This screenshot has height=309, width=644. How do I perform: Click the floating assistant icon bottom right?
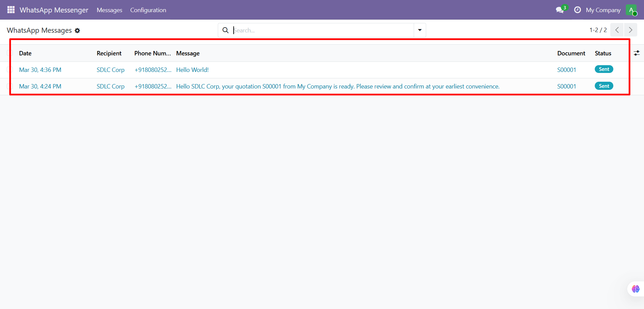tap(635, 289)
